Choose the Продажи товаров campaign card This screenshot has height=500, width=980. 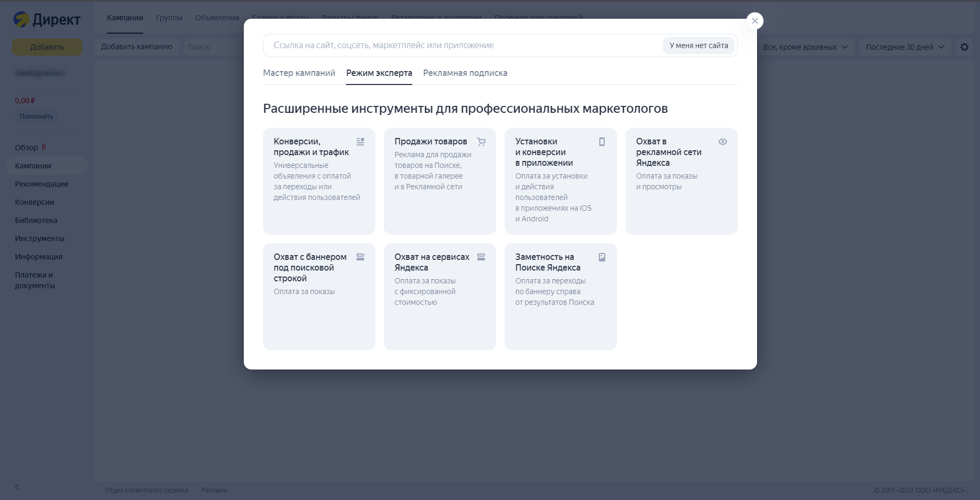tap(440, 181)
